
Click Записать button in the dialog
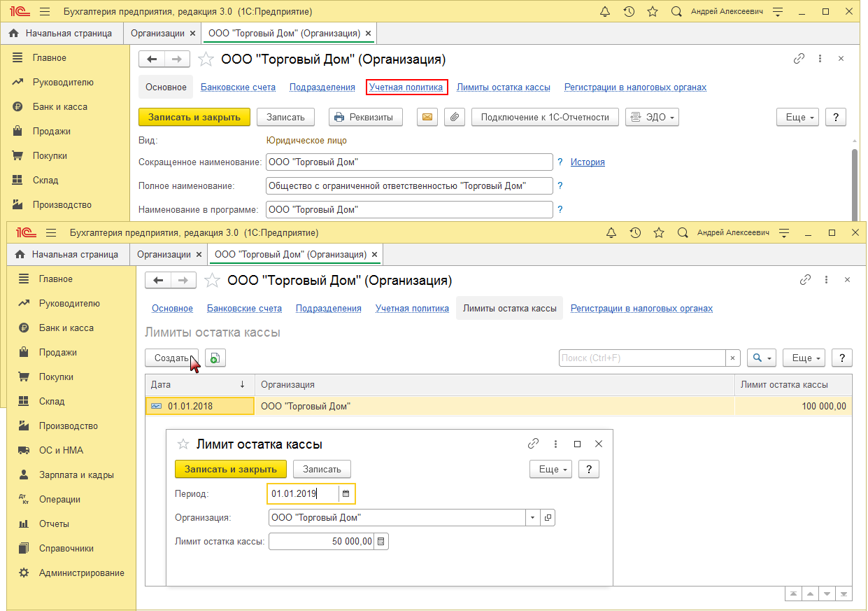pyautogui.click(x=322, y=469)
